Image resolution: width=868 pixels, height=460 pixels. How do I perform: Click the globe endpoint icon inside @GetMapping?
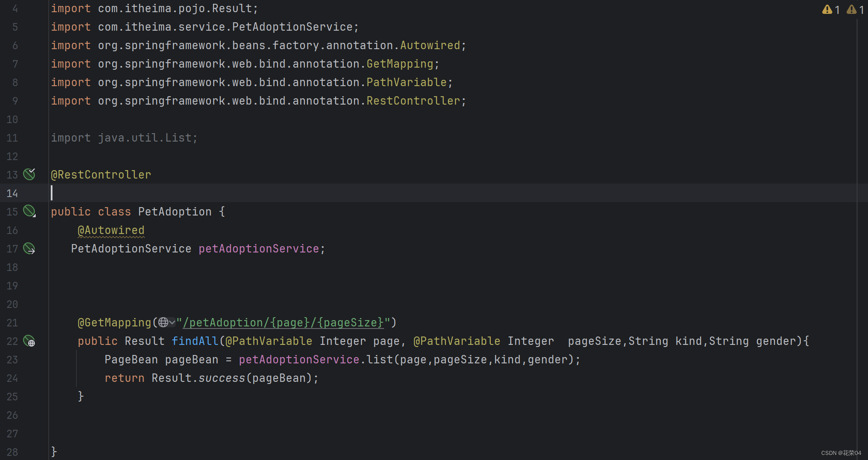click(x=163, y=322)
